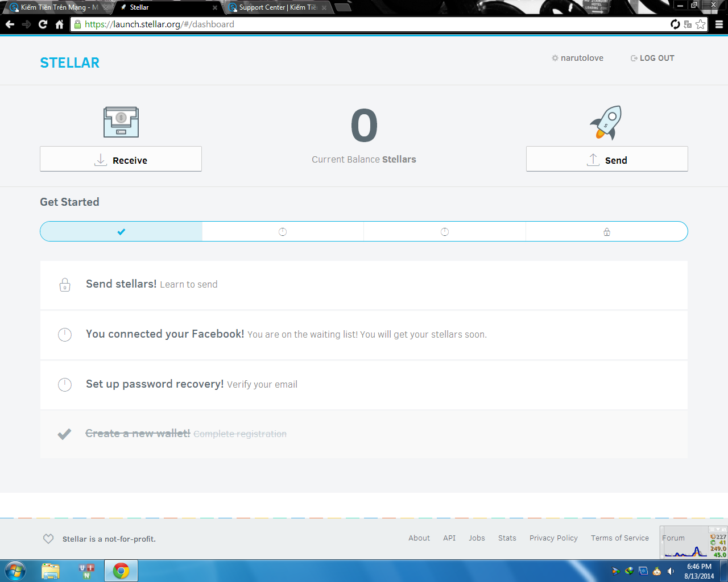Open the API footer link

coord(449,538)
